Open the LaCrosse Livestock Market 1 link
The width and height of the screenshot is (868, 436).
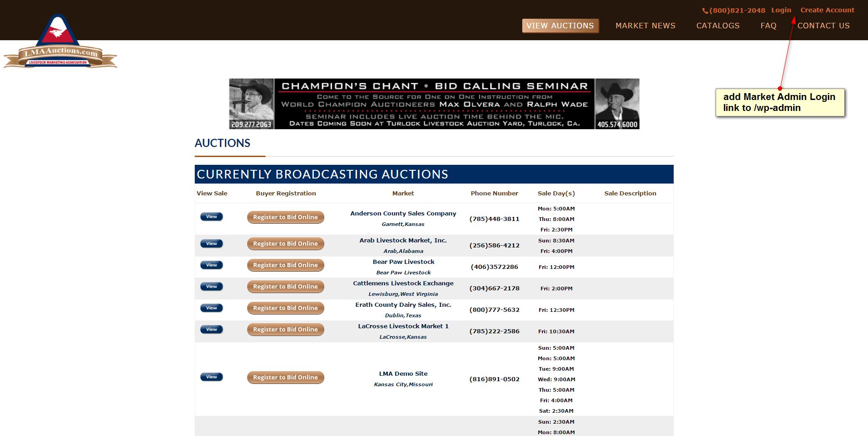[x=403, y=326]
